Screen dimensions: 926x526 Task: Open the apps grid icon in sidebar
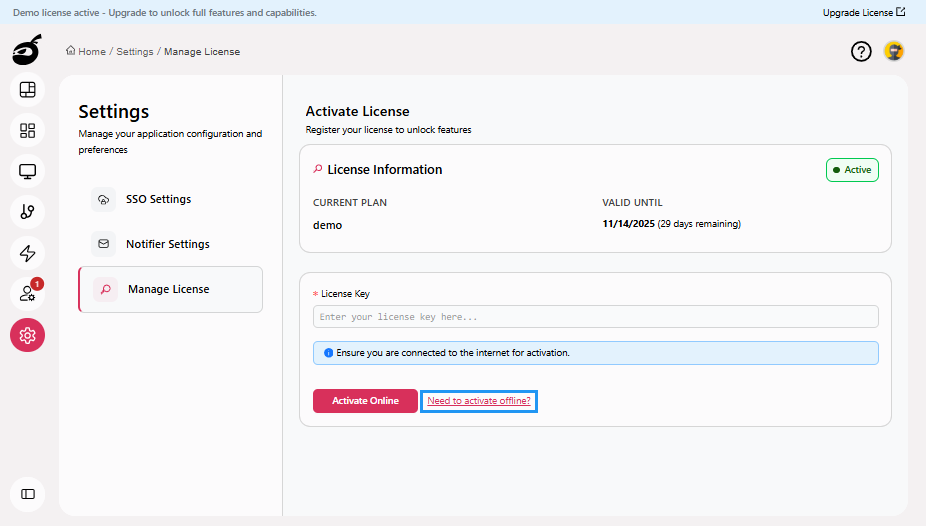(x=28, y=130)
